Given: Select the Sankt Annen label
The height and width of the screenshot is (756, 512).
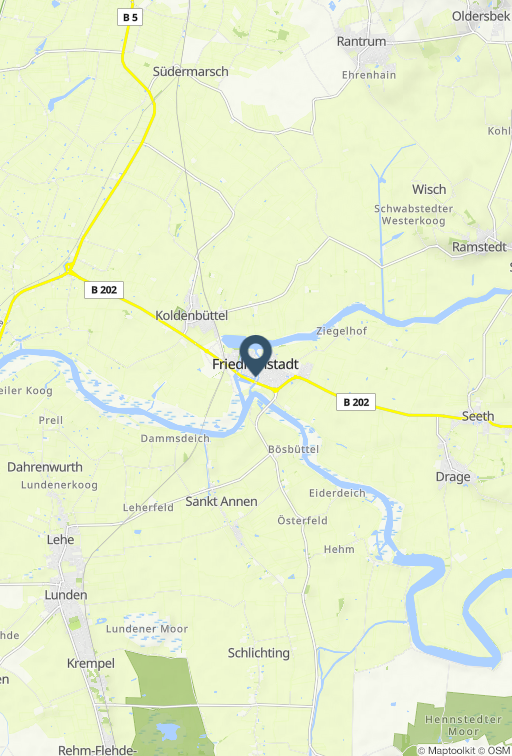Looking at the screenshot, I should tap(221, 501).
